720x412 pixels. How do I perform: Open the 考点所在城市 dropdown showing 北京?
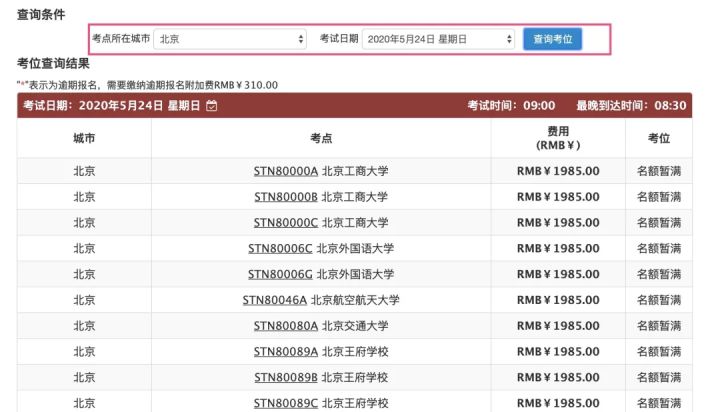(x=230, y=39)
